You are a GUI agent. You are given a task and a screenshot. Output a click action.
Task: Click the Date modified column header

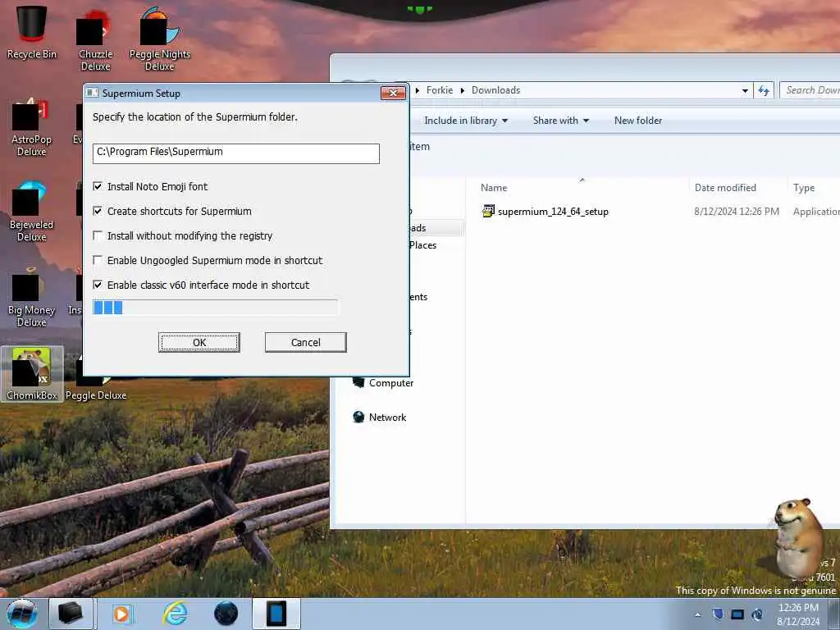(725, 188)
